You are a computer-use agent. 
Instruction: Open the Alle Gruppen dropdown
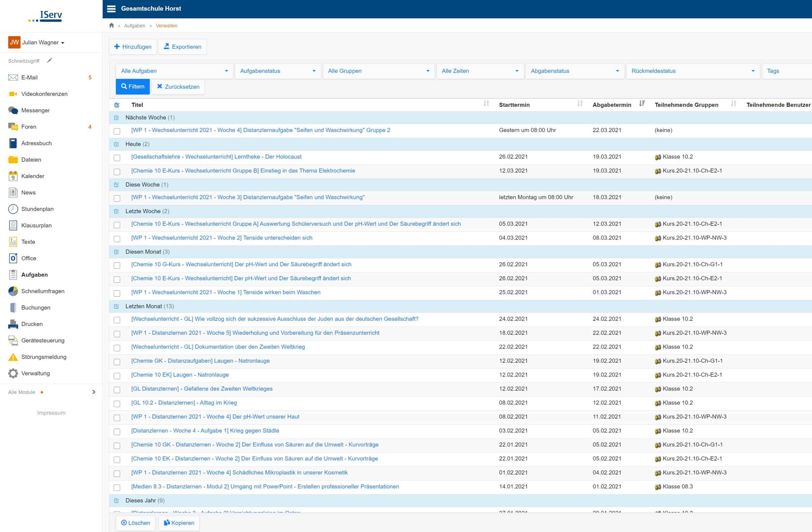tap(379, 71)
